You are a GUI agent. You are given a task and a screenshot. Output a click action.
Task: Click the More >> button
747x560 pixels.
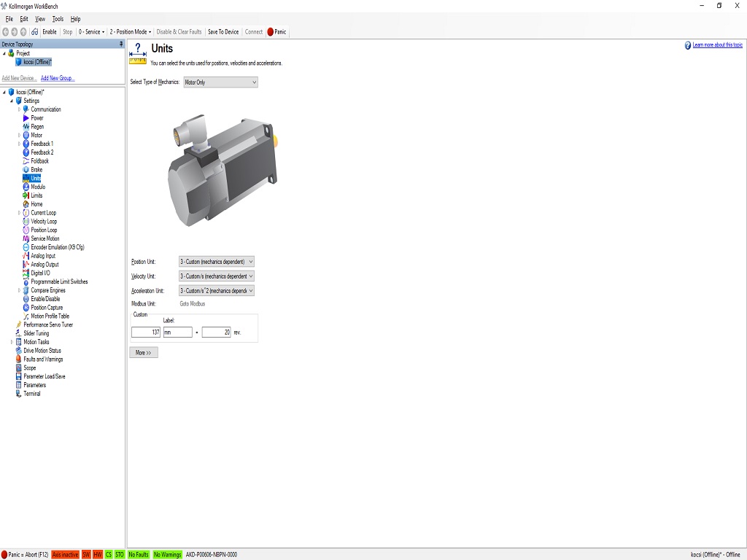tap(144, 352)
